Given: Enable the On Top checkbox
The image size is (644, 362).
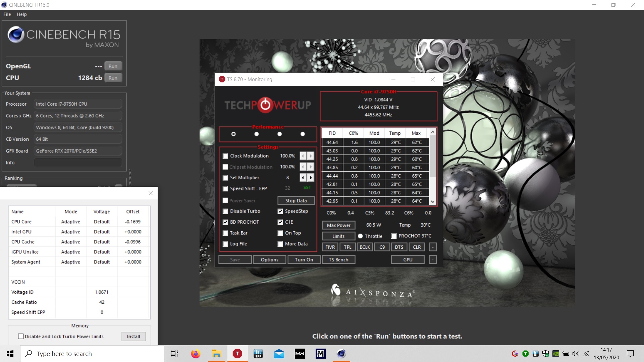Looking at the screenshot, I should pyautogui.click(x=280, y=233).
